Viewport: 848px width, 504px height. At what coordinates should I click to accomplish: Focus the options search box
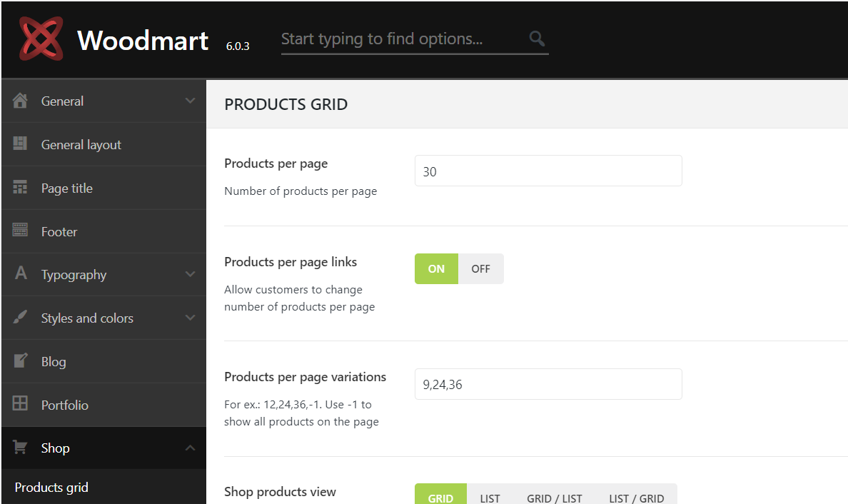(400, 39)
